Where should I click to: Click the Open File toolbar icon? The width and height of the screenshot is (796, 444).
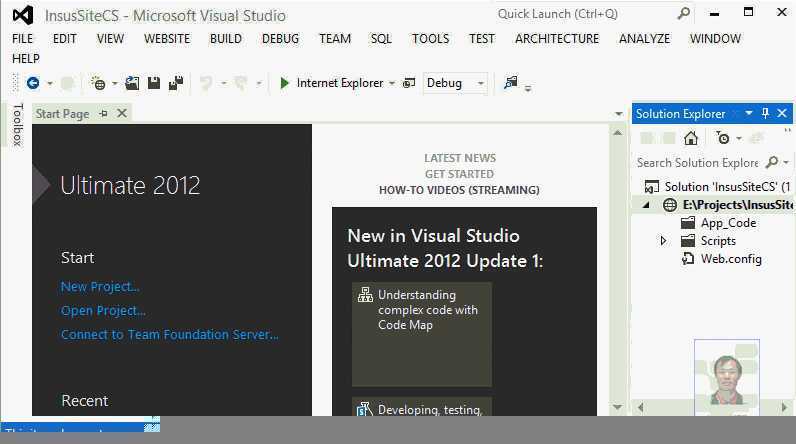pos(132,84)
